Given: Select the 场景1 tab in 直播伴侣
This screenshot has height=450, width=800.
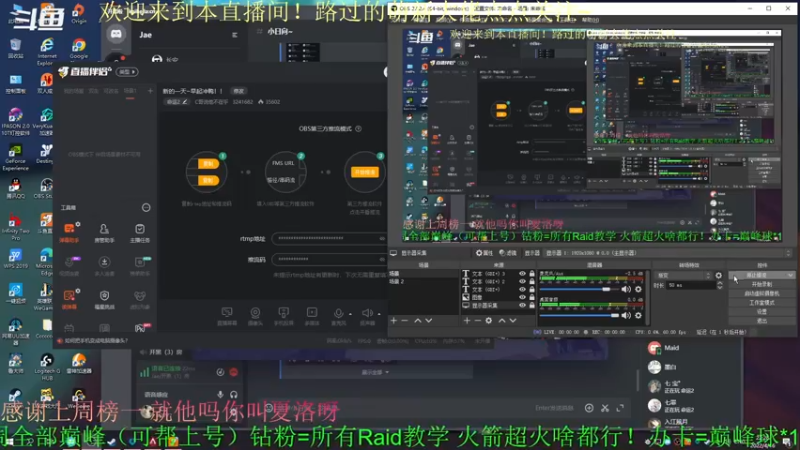Looking at the screenshot, I should click(130, 91).
